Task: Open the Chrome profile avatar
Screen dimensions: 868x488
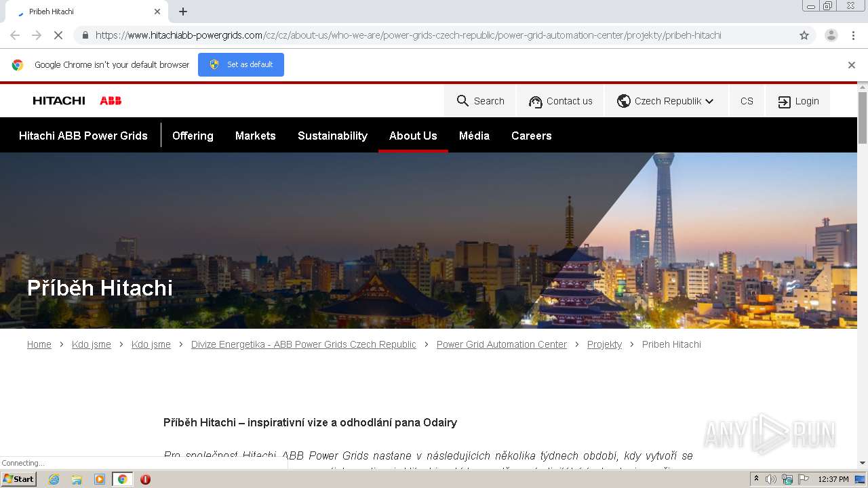Action: [x=831, y=35]
